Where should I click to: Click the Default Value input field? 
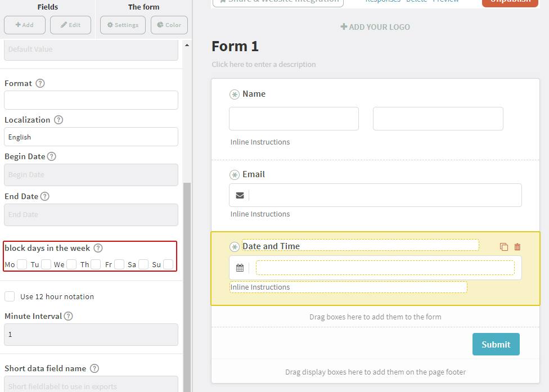coord(91,49)
